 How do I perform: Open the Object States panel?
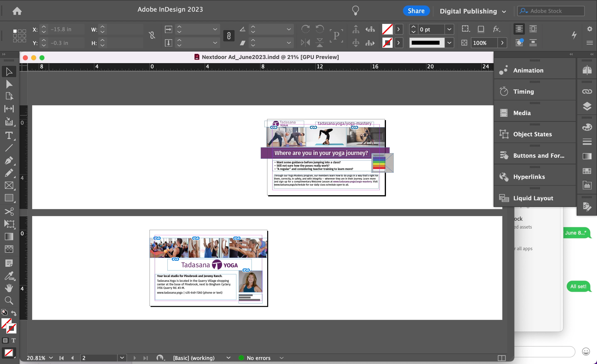pos(532,134)
